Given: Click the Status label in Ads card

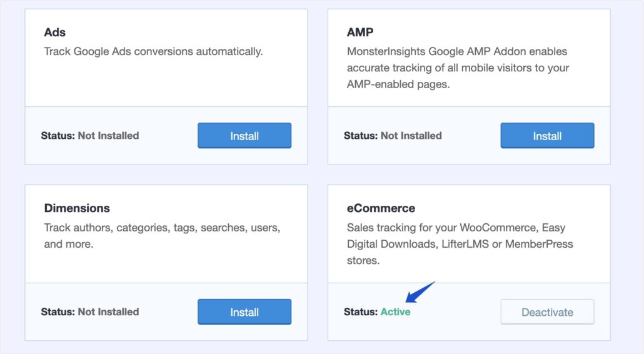Looking at the screenshot, I should 58,136.
